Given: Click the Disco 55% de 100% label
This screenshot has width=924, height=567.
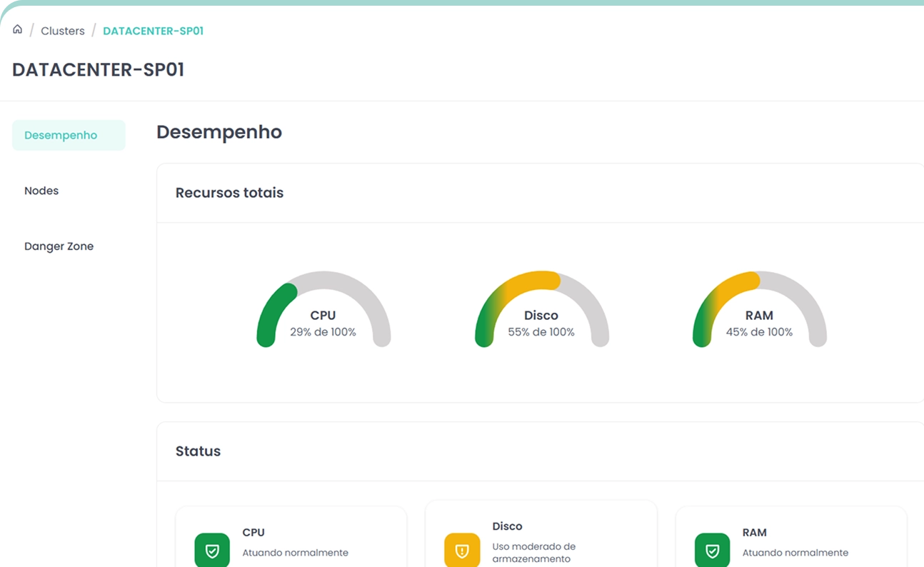Looking at the screenshot, I should click(541, 332).
